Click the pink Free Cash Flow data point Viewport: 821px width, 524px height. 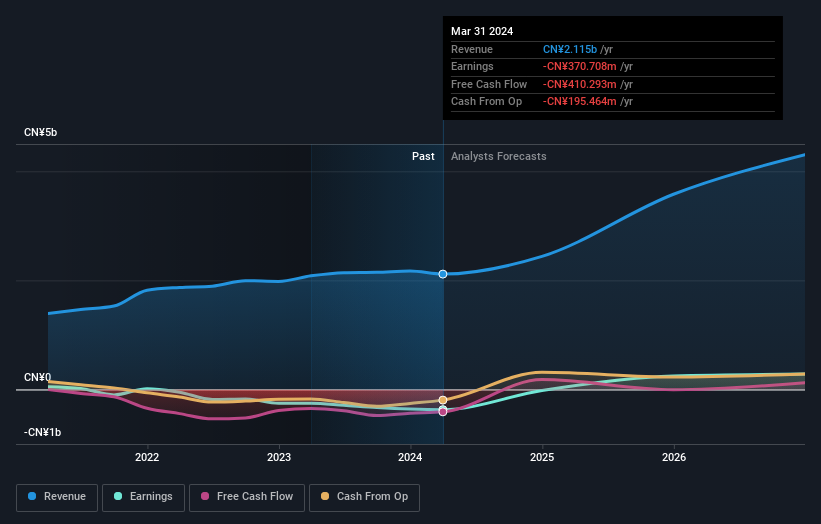tap(443, 412)
